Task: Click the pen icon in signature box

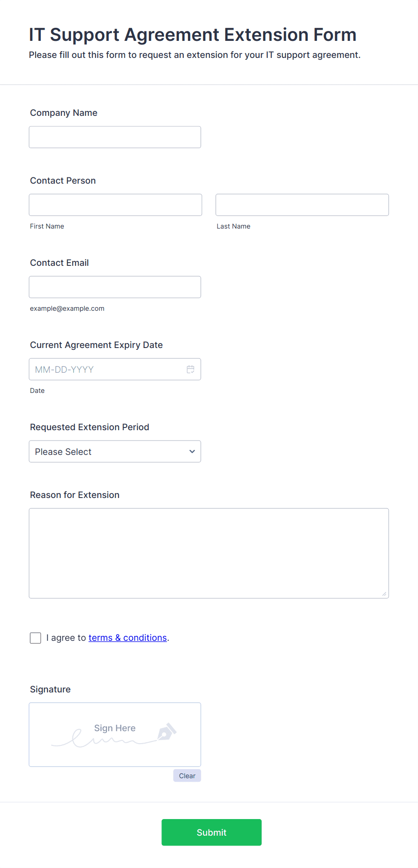Action: (167, 731)
